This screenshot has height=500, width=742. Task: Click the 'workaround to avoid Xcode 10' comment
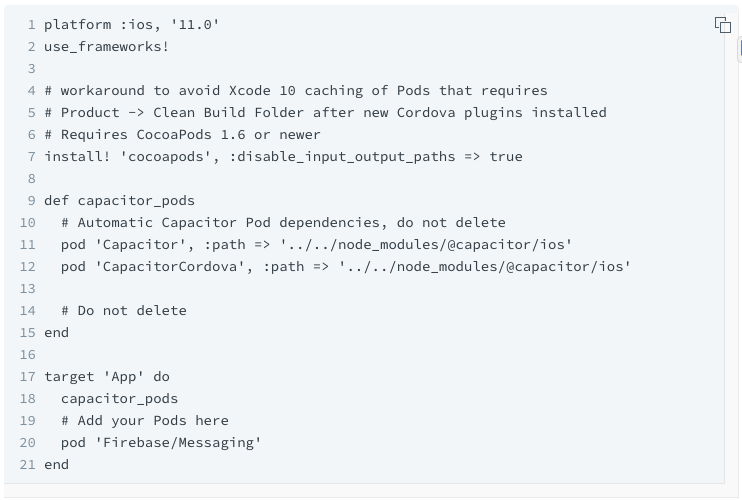(x=295, y=90)
